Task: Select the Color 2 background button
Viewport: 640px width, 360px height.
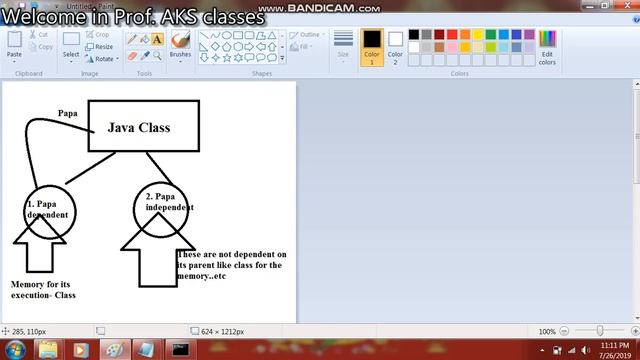Action: pos(395,47)
